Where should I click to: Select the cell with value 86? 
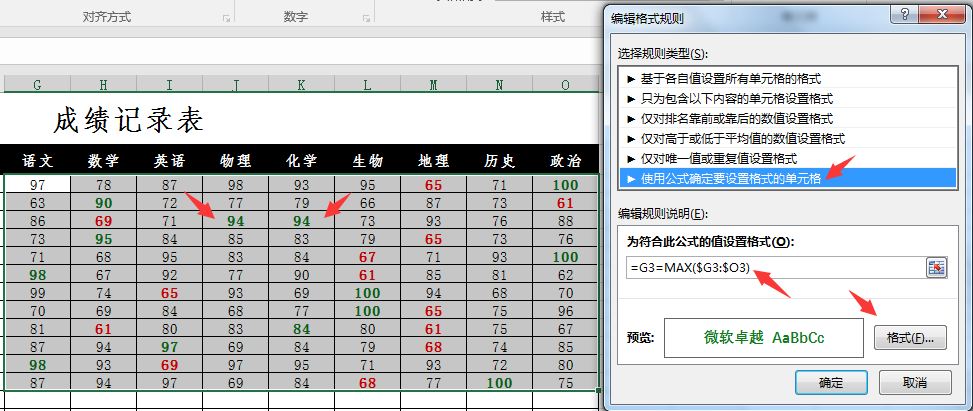(37, 221)
